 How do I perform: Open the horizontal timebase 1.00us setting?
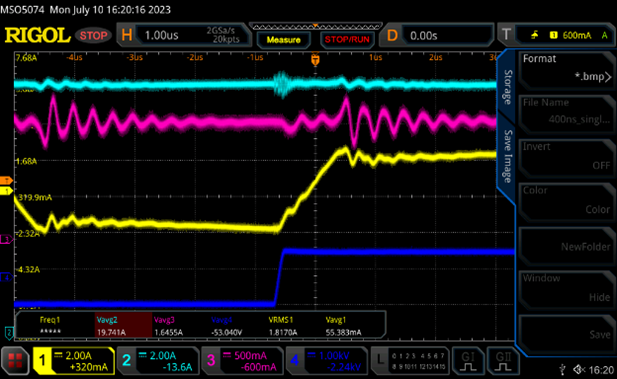click(x=184, y=35)
